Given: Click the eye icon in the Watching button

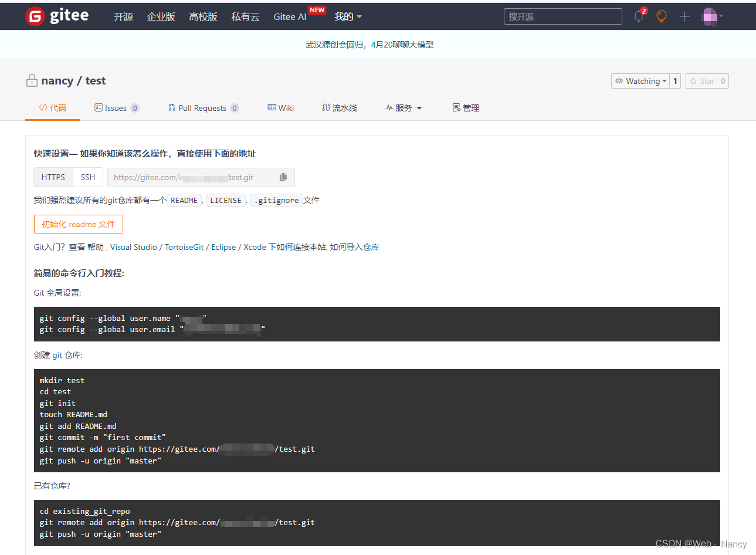Looking at the screenshot, I should click(619, 81).
